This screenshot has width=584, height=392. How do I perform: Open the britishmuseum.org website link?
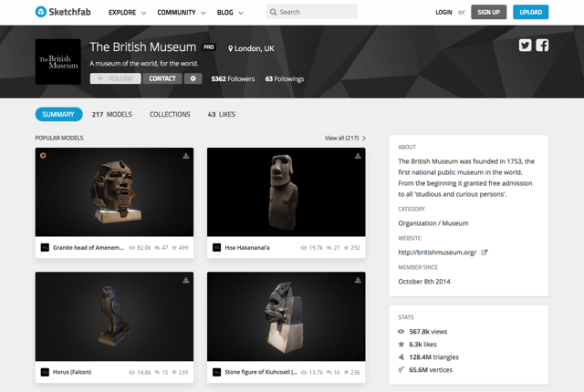click(x=437, y=253)
